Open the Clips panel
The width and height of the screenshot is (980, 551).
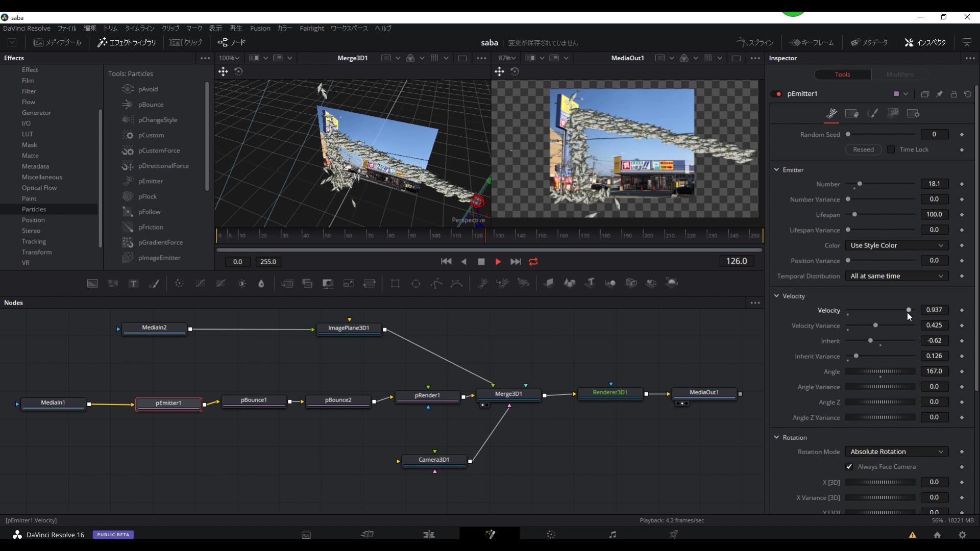(x=186, y=42)
